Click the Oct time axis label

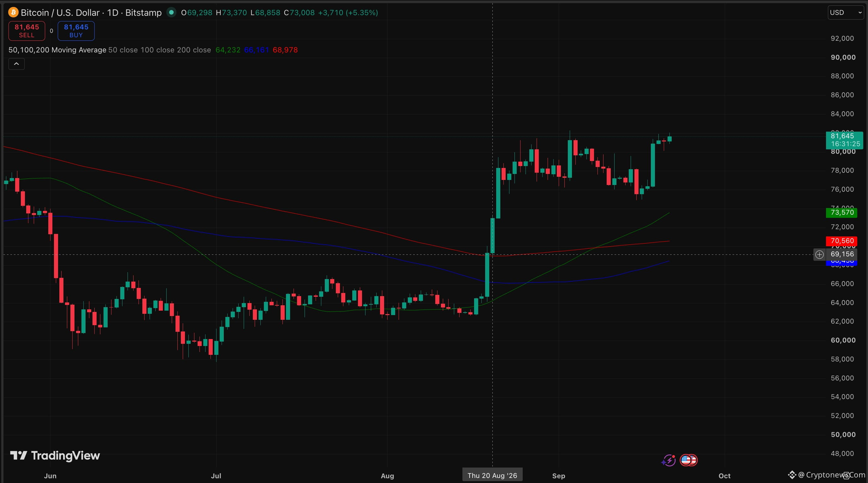point(724,476)
